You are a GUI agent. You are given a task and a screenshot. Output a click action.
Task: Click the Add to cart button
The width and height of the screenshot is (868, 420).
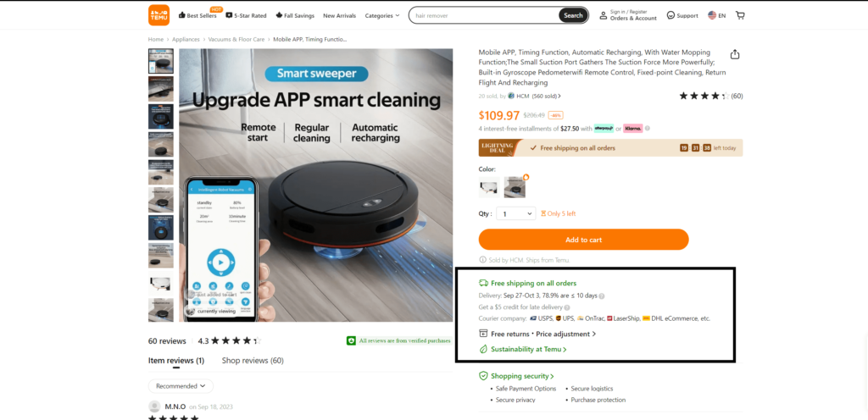(x=583, y=240)
